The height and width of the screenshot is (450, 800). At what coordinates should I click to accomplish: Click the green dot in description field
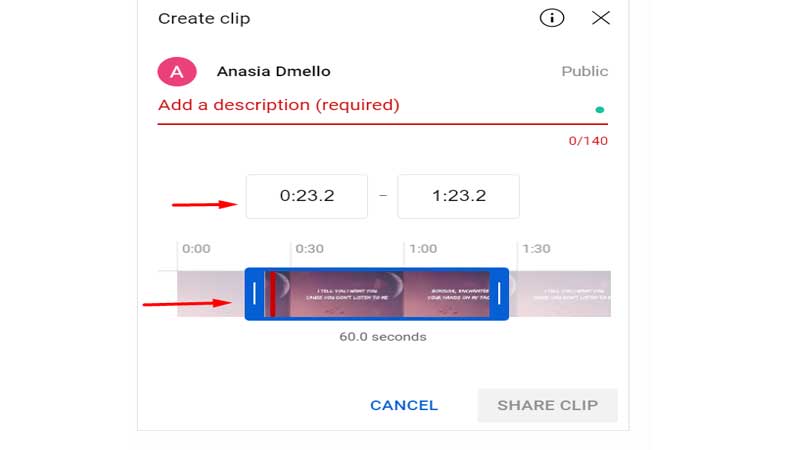tap(599, 110)
